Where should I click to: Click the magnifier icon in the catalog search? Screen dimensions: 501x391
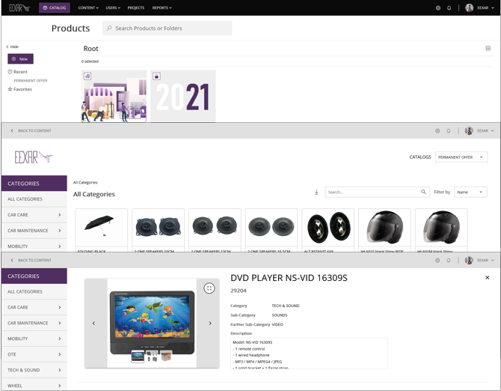coord(423,192)
